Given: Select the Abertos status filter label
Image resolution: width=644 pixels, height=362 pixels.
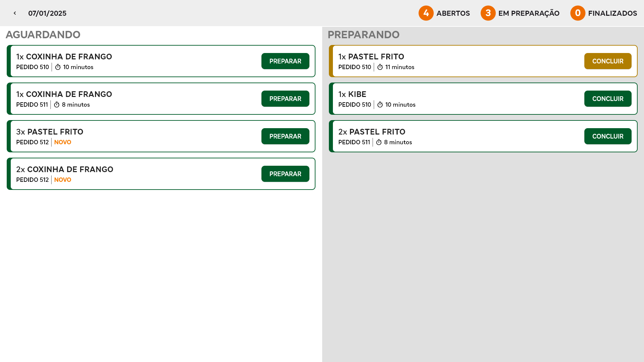Looking at the screenshot, I should [453, 13].
